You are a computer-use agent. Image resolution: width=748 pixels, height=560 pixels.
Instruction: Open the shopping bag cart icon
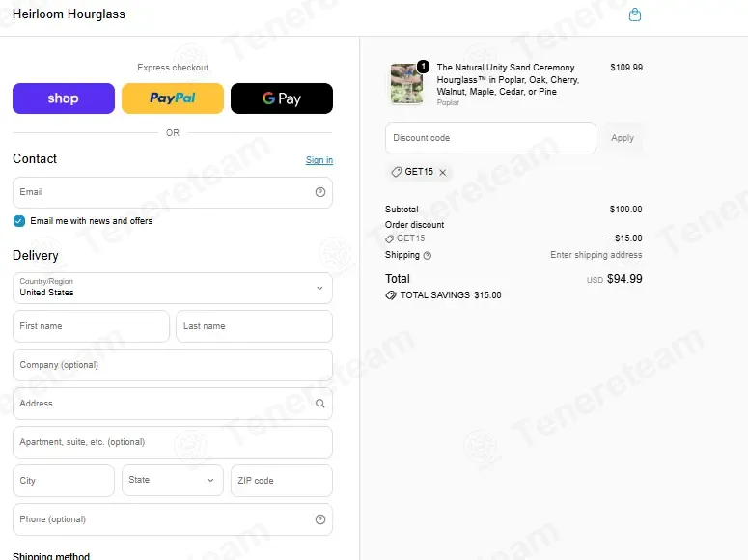(x=634, y=14)
